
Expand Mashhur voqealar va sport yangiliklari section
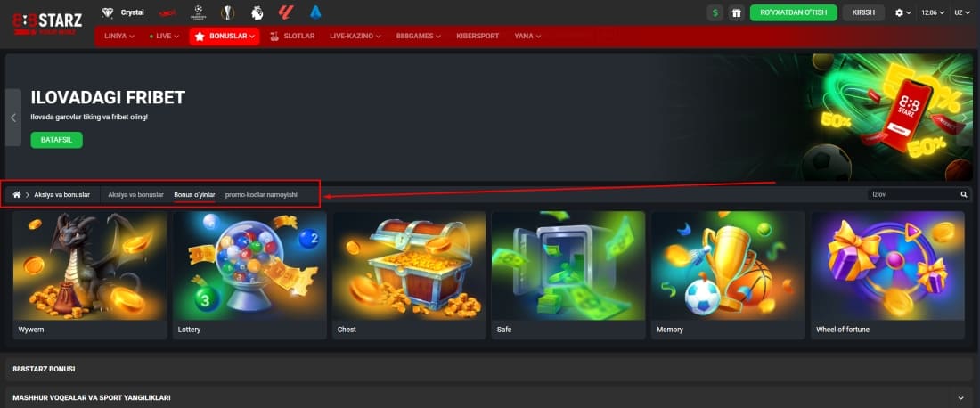point(489,397)
